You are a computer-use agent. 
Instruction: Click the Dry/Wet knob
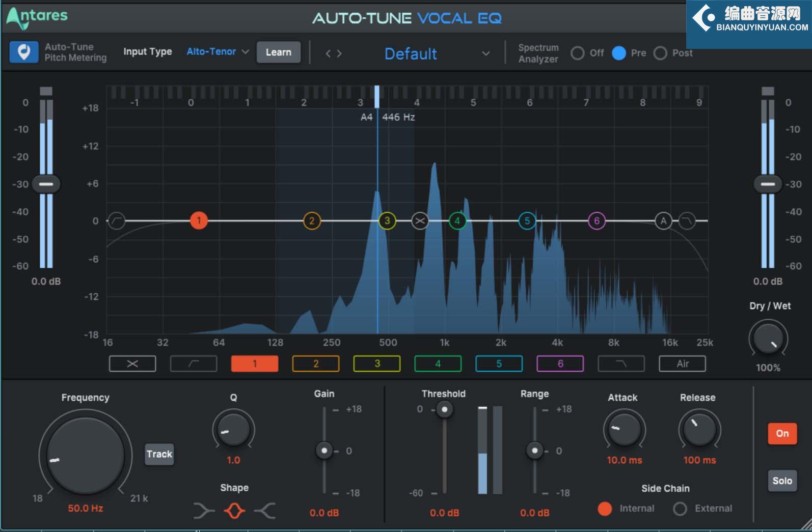point(768,338)
